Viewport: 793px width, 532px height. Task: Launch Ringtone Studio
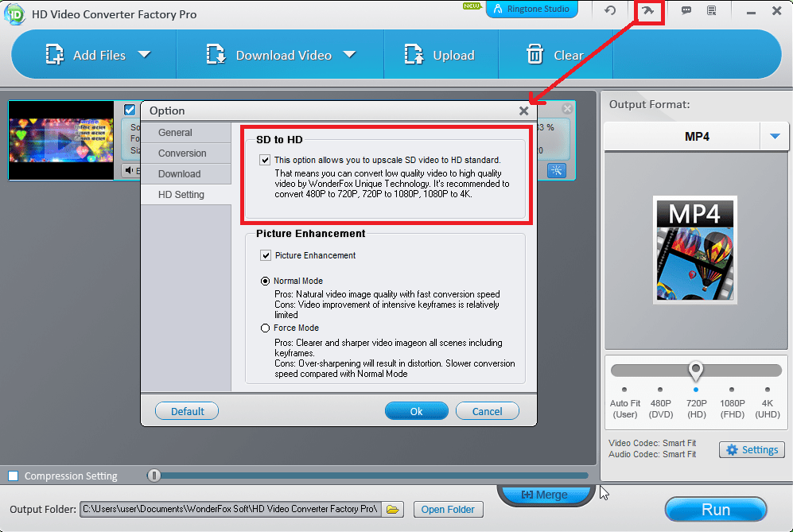pyautogui.click(x=531, y=9)
